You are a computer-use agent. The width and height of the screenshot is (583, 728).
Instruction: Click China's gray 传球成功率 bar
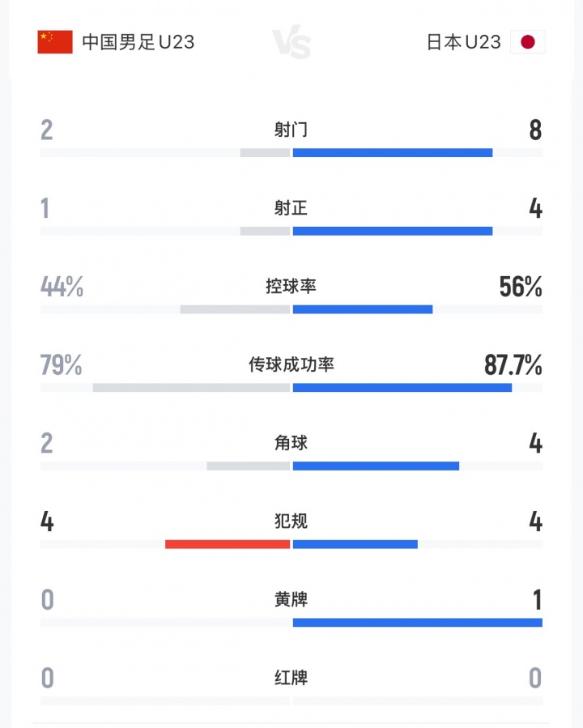[x=191, y=388]
